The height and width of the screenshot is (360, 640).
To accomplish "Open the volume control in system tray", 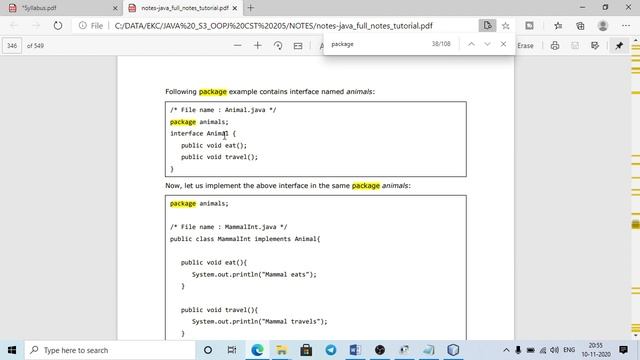I will point(554,350).
